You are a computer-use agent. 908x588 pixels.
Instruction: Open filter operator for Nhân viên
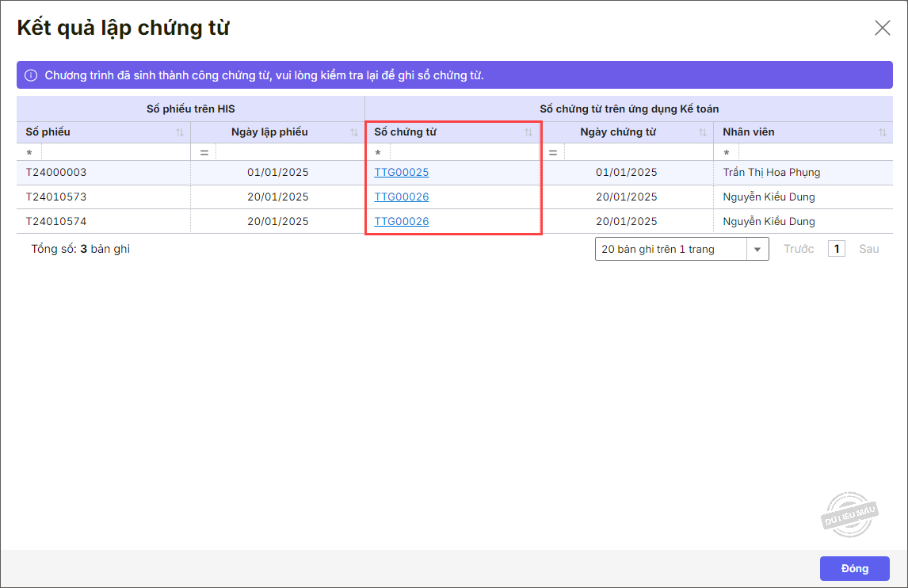tap(727, 152)
